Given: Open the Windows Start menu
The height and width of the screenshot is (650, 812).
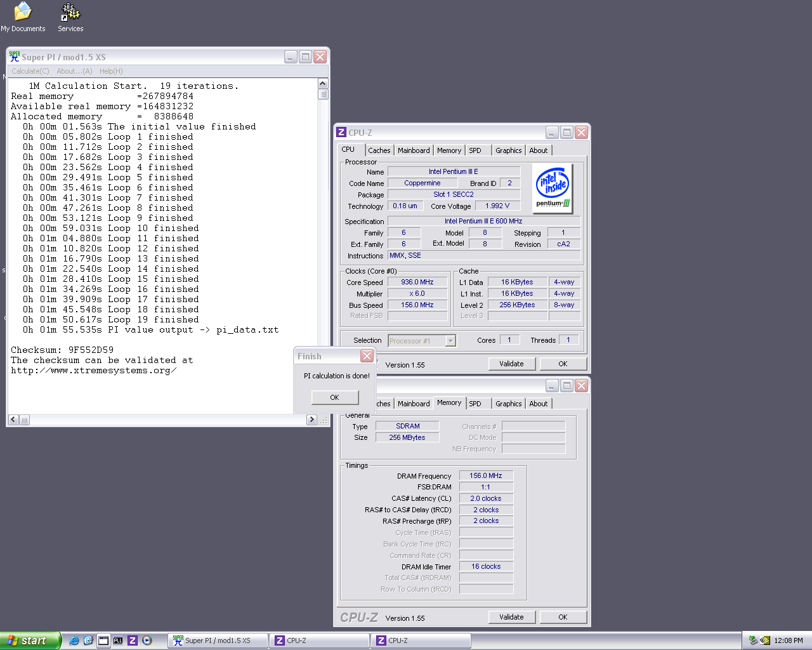Looking at the screenshot, I should click(x=30, y=640).
